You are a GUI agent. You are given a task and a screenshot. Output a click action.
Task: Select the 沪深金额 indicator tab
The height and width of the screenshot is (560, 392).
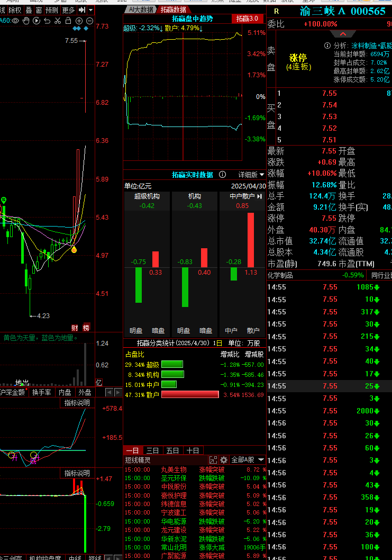tap(13, 392)
